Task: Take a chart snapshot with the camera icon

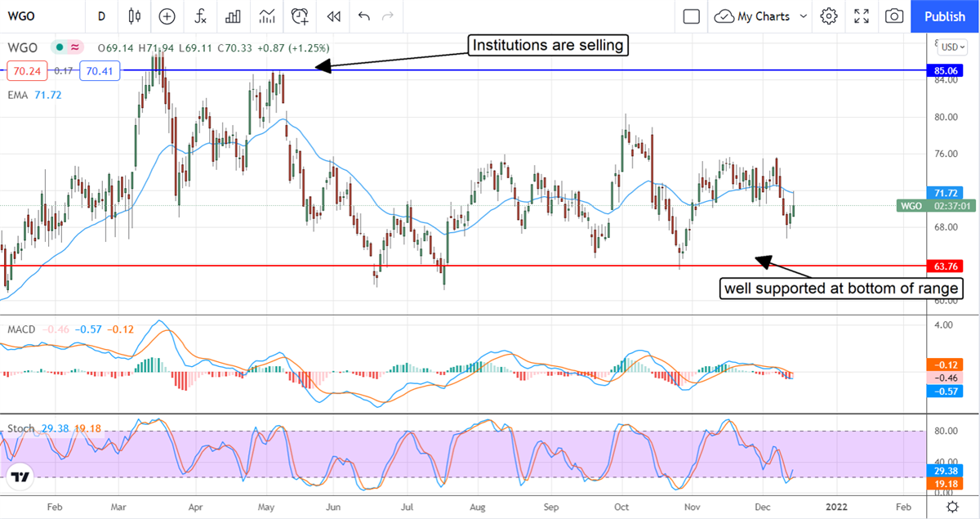Action: 894,16
